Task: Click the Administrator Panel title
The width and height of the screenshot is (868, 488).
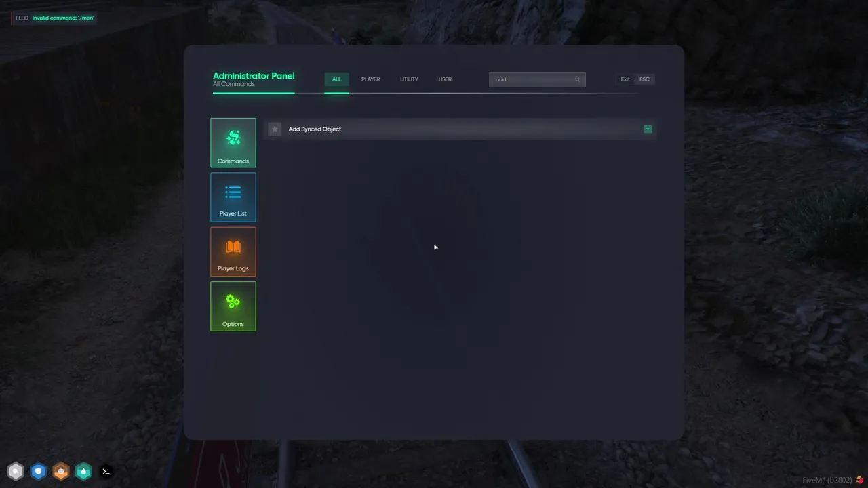Action: point(254,76)
